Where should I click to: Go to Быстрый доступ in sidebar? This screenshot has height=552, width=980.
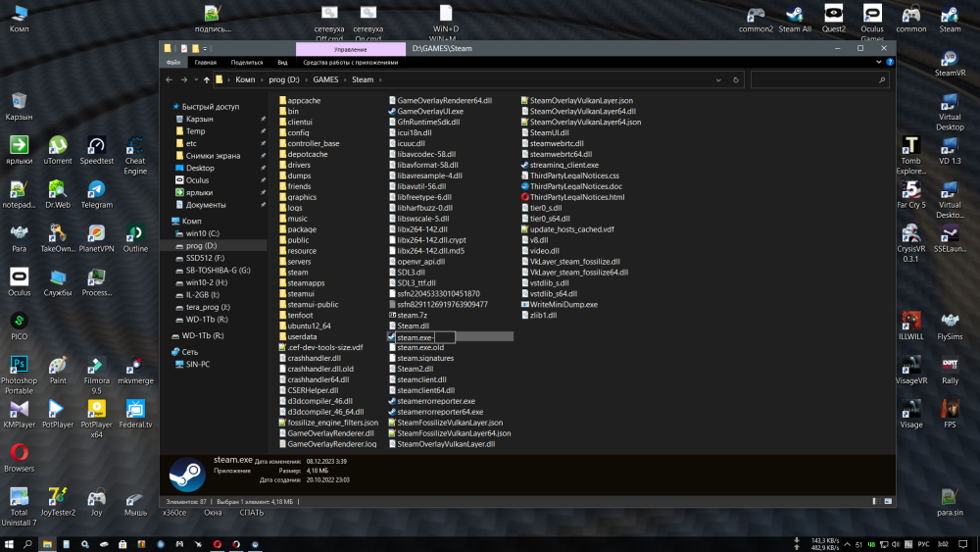point(211,106)
